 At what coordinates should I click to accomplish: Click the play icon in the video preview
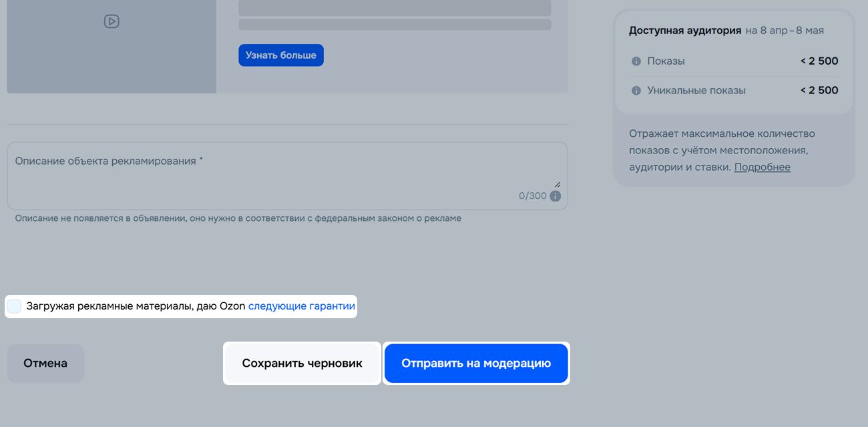[x=112, y=21]
